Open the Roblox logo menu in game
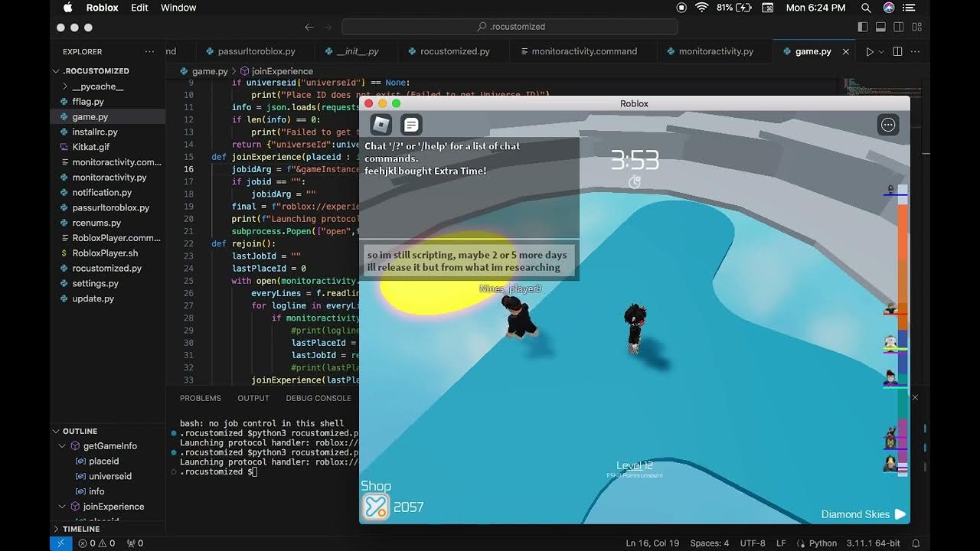 click(x=381, y=124)
